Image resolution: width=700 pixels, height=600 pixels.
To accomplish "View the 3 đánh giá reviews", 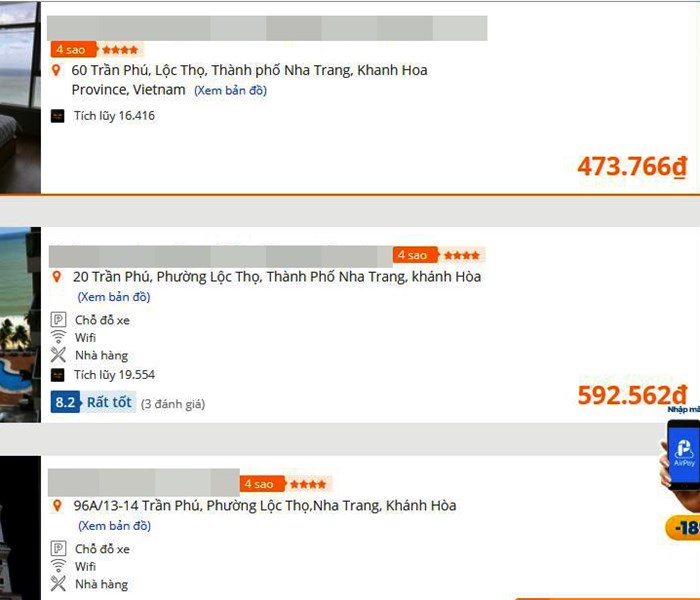I will pyautogui.click(x=172, y=404).
